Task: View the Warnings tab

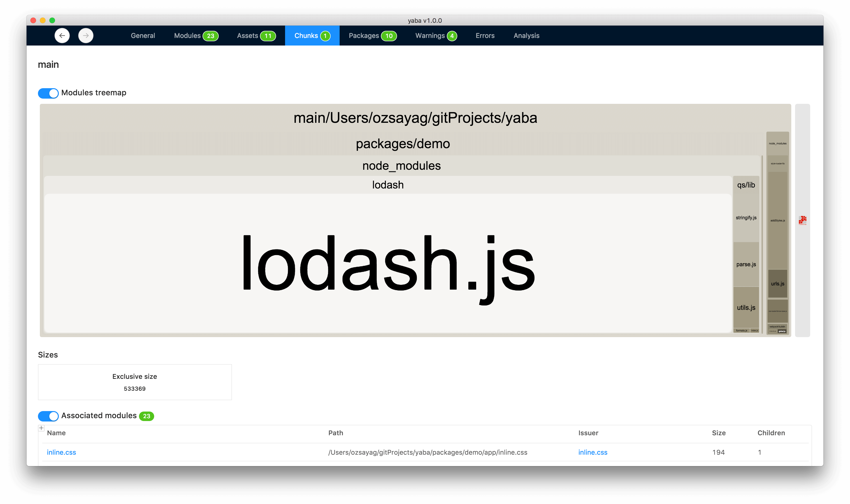Action: pyautogui.click(x=436, y=36)
